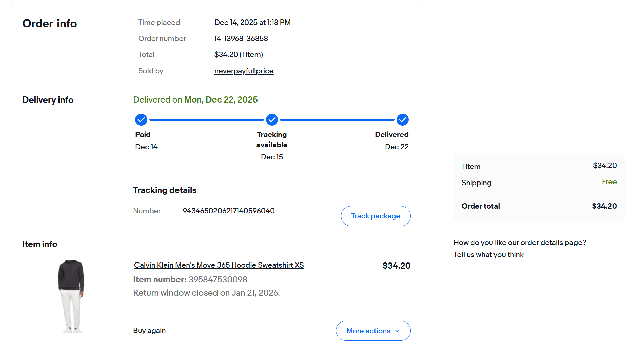Image resolution: width=632 pixels, height=364 pixels.
Task: Click the Paid step checkmark icon
Action: pos(141,120)
